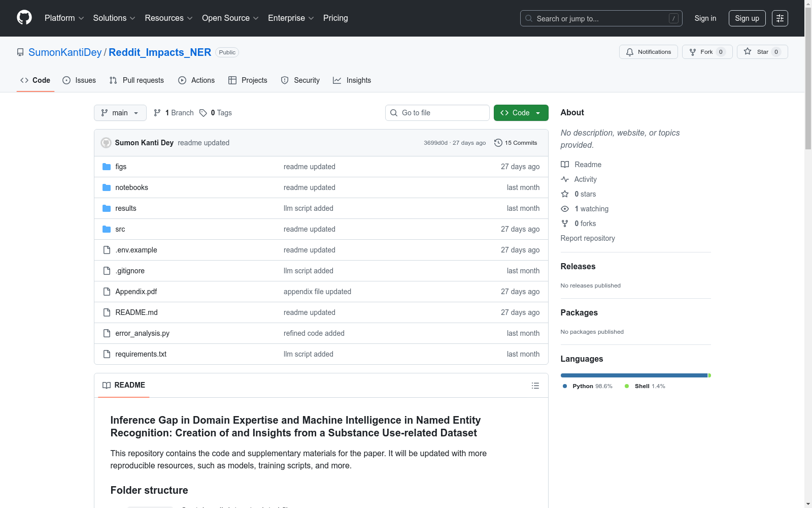Click the 3699d0d commit hash
Viewport: 812px width, 508px height.
[x=436, y=143]
